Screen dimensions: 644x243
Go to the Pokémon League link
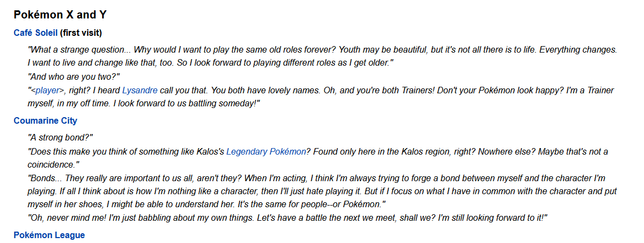[49, 235]
